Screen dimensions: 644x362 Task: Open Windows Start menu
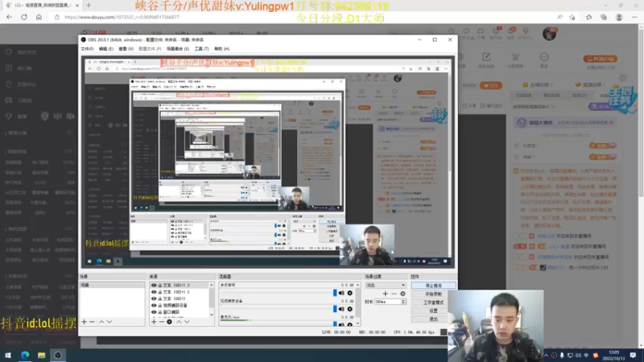point(8,355)
